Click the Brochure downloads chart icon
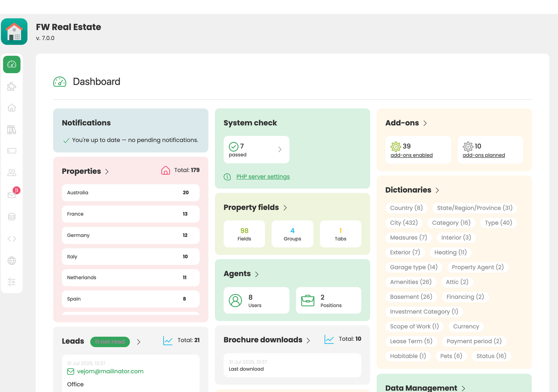 click(329, 339)
